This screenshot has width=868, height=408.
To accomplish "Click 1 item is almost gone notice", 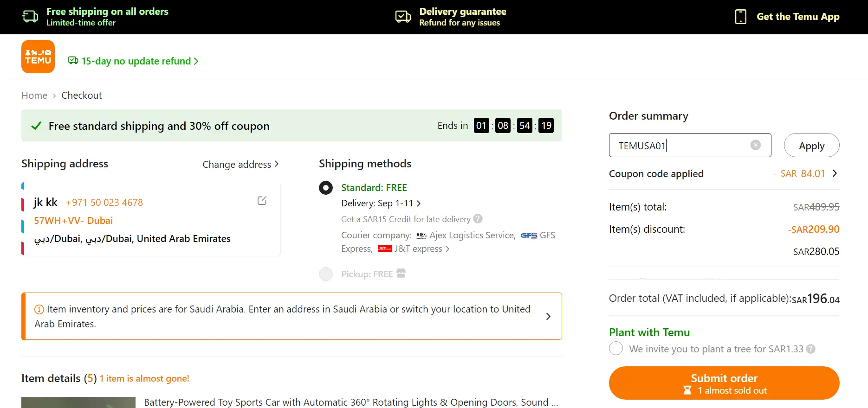I will click(x=144, y=379).
